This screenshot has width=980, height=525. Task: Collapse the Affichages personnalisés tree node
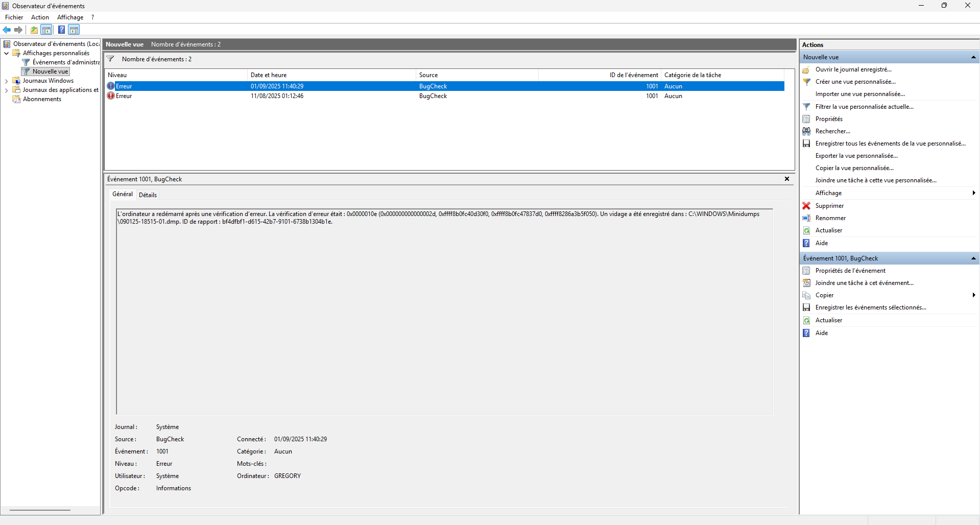click(x=6, y=53)
